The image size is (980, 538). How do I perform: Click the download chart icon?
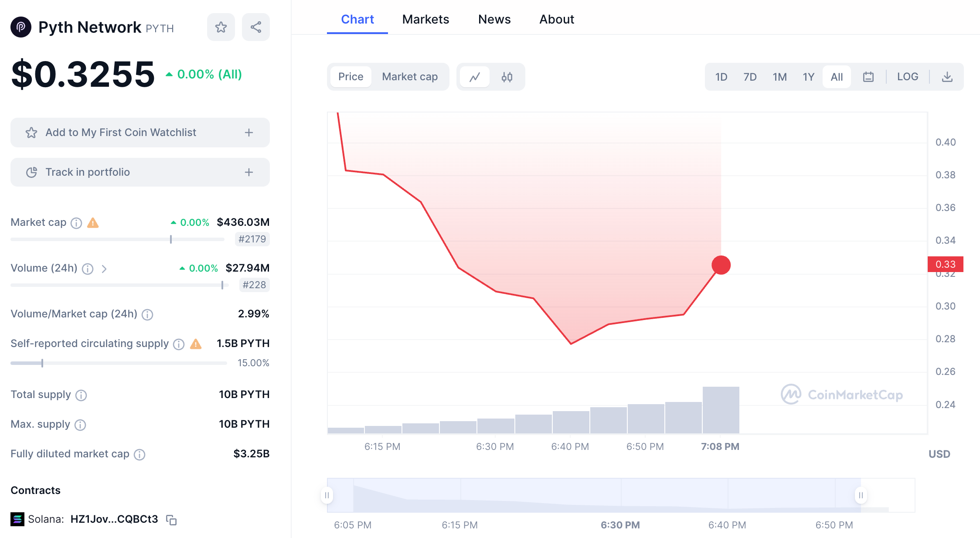[x=947, y=77]
